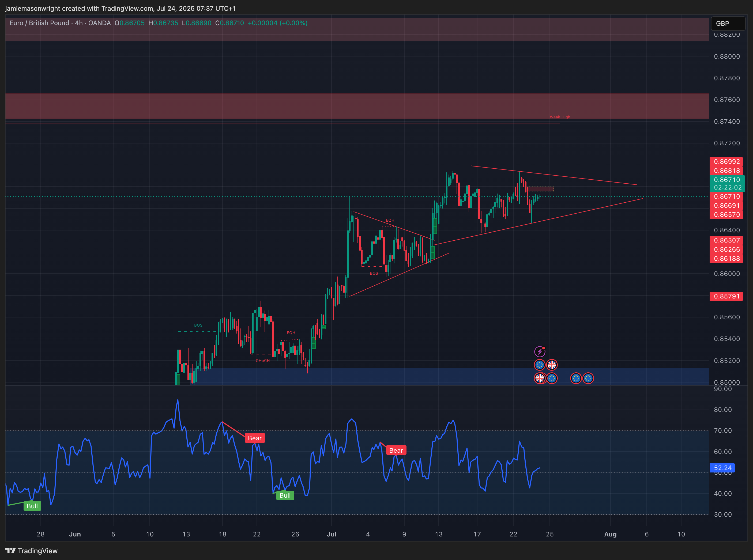Image resolution: width=753 pixels, height=560 pixels.
Task: Click the 'Aug' month label on time axis
Action: pyautogui.click(x=610, y=534)
